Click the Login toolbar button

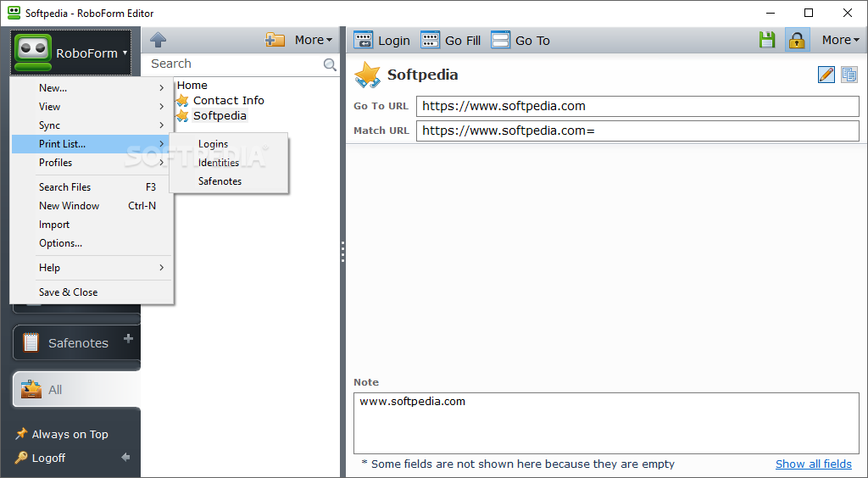pos(382,41)
